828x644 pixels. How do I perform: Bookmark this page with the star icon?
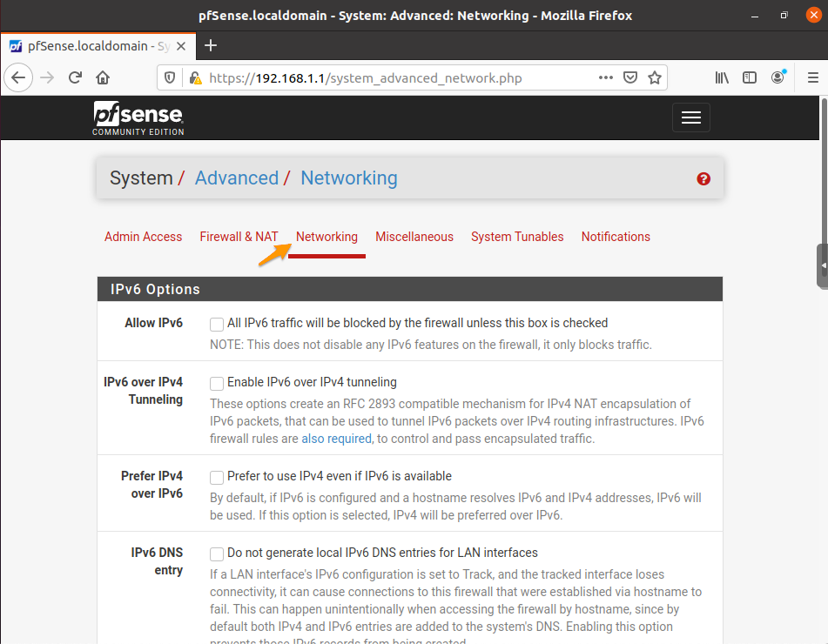[655, 77]
